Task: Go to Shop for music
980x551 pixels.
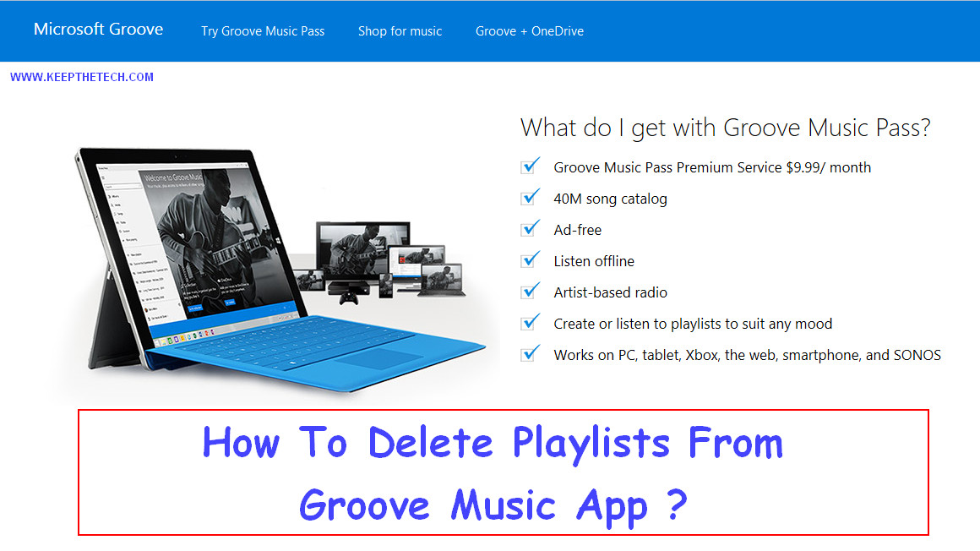Action: click(x=400, y=31)
